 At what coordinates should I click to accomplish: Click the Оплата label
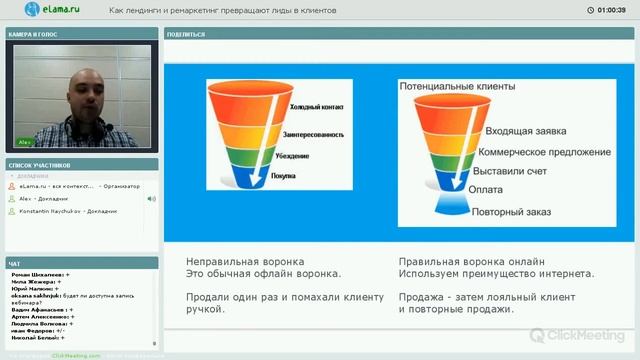coord(485,189)
